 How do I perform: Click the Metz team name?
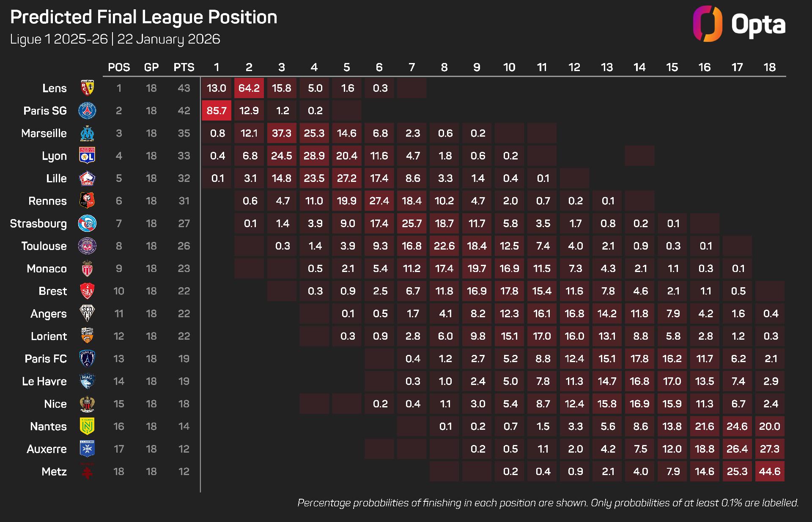coord(54,472)
